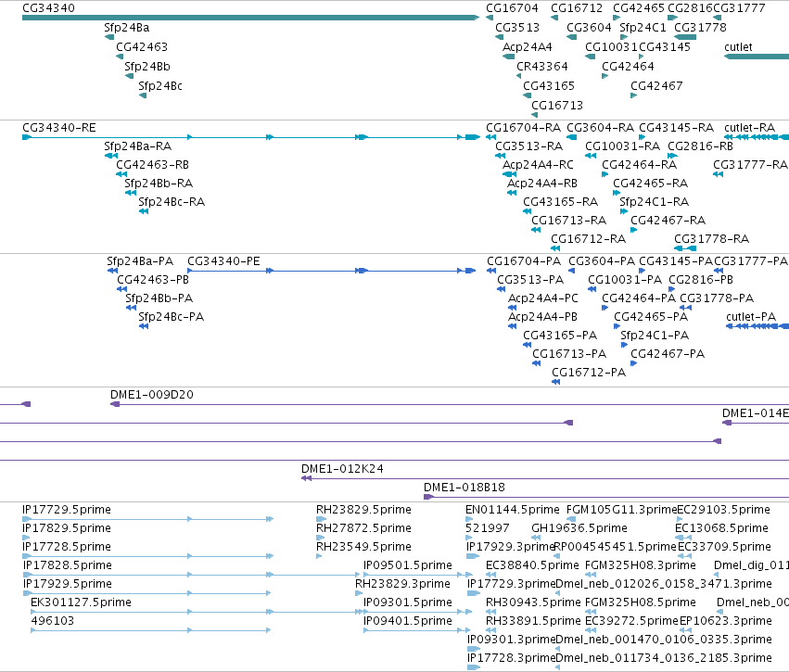Click the Sfp24Bb gene label
The width and height of the screenshot is (789, 672).
(146, 67)
